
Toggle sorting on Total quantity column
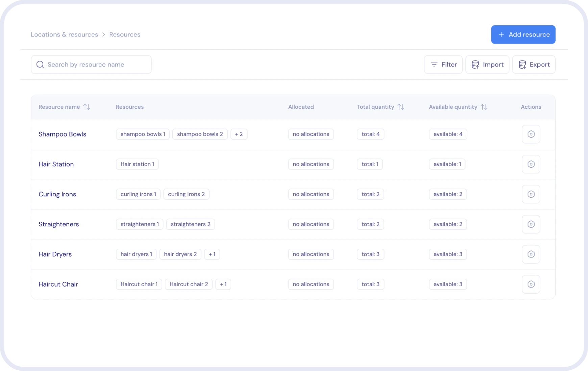click(x=401, y=107)
